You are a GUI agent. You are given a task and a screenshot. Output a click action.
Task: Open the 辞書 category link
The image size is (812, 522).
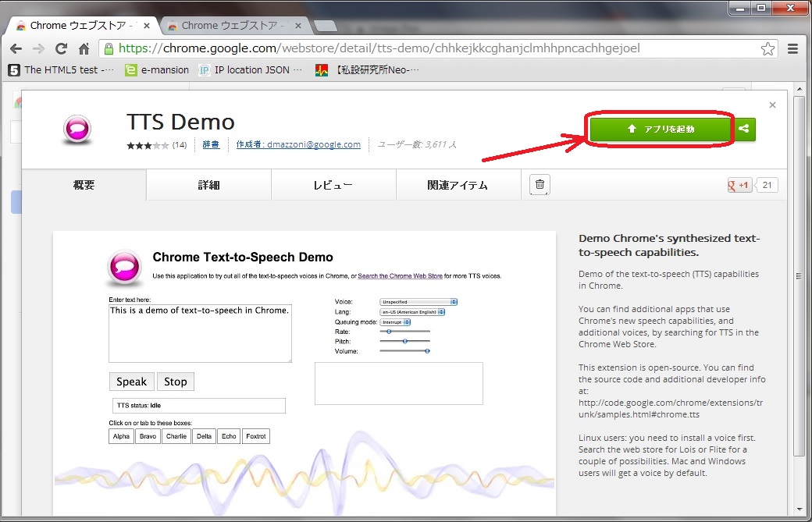211,144
